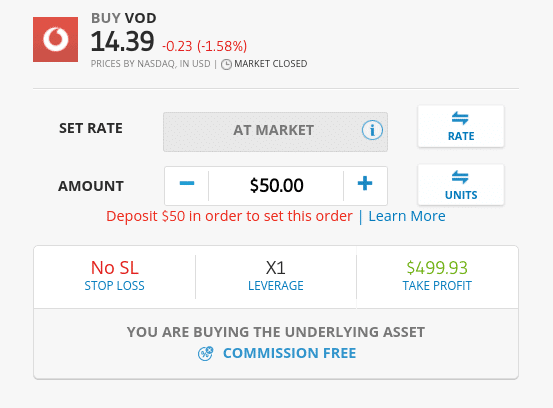Open the STOP LOSS settings tab
The height and width of the screenshot is (408, 553).
(x=115, y=277)
